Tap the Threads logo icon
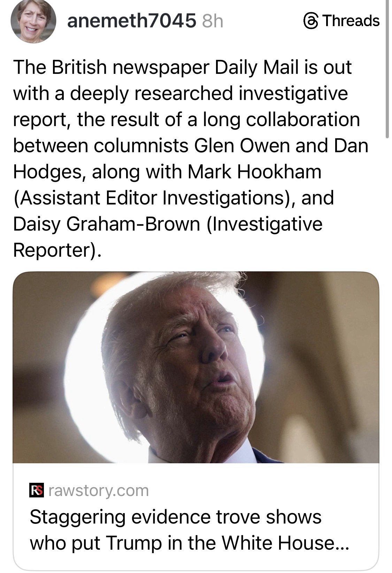This screenshot has width=392, height=573. 310,21
